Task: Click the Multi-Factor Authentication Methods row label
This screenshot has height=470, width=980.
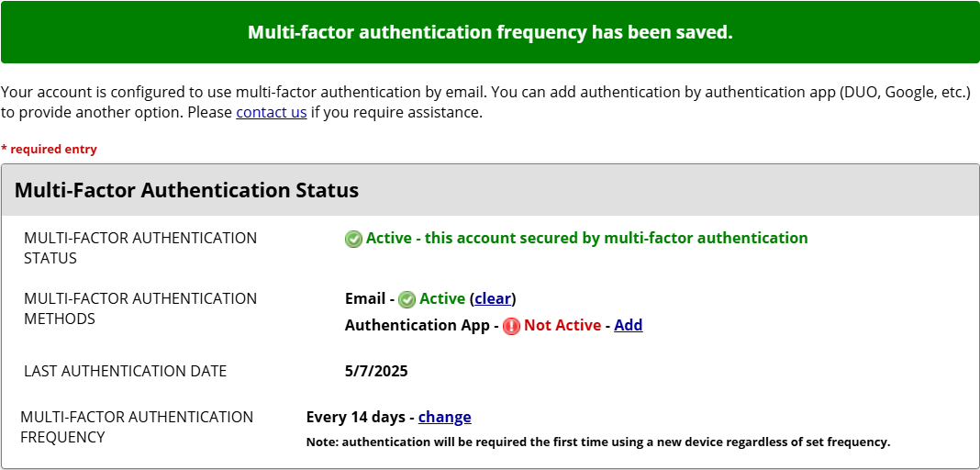Action: click(x=140, y=308)
